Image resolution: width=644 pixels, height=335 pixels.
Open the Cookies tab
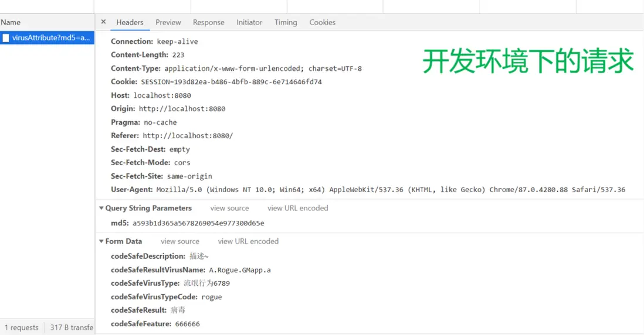322,22
